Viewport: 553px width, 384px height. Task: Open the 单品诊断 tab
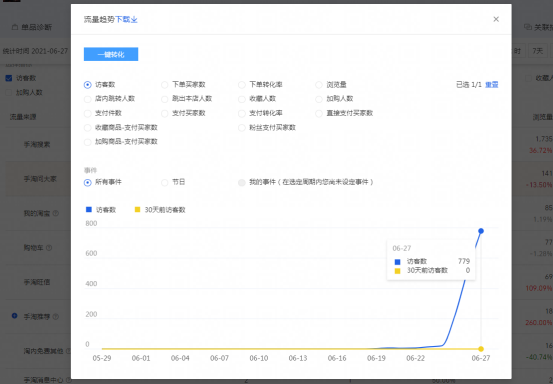coord(32,27)
